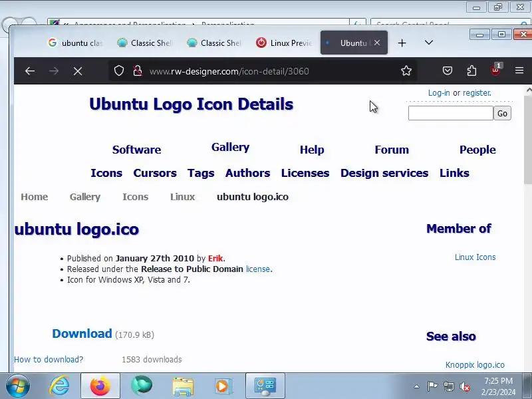
Task: Open the clock showing 7:25 PM
Action: pyautogui.click(x=498, y=386)
